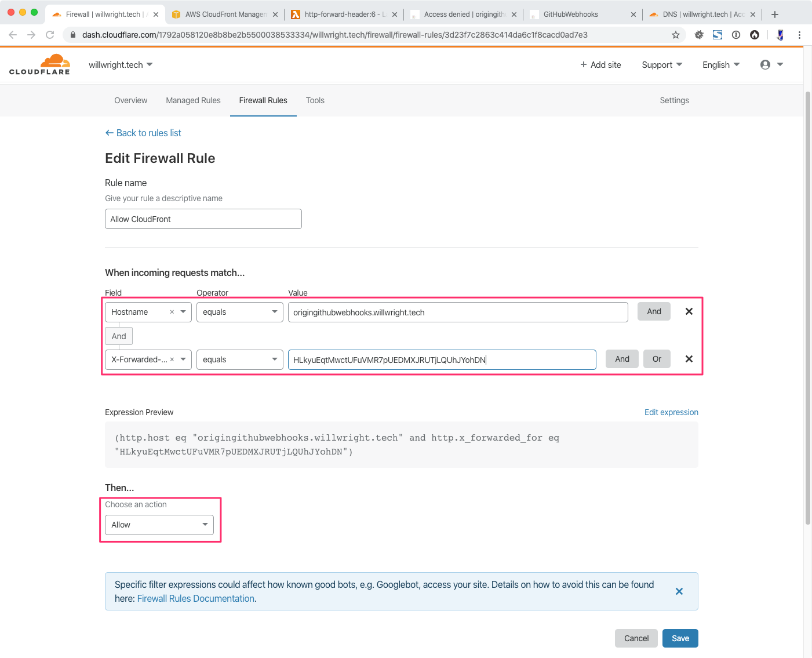Clear the Hostname field selection
Viewport: 812px width, 658px height.
172,312
